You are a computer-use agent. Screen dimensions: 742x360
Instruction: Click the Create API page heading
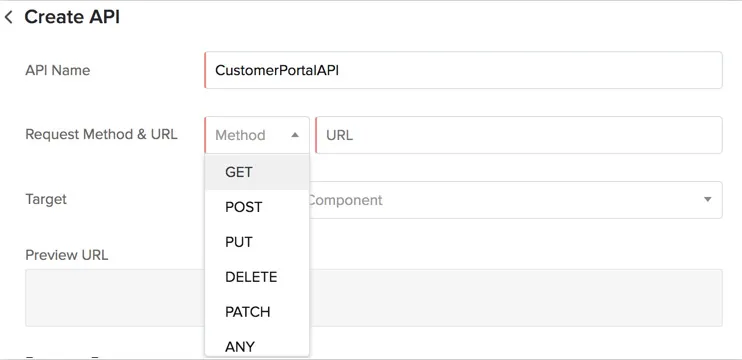72,17
